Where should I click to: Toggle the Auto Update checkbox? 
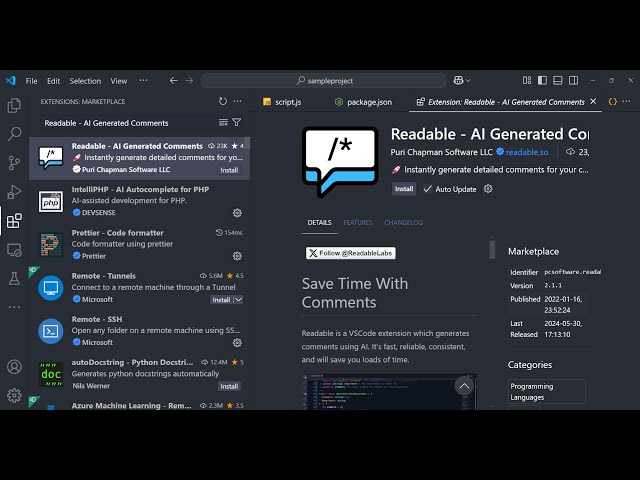pos(428,189)
